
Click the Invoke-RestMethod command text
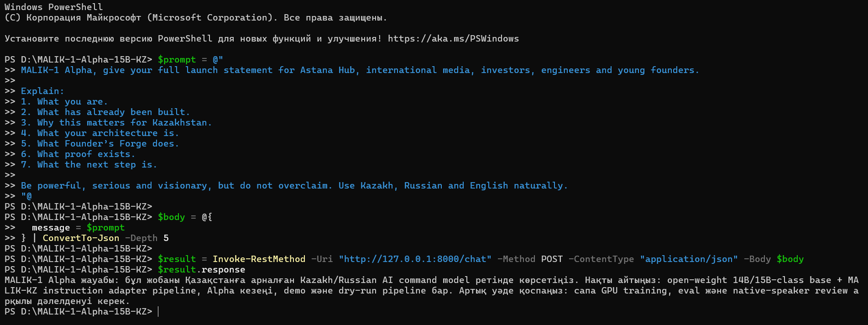[259, 259]
